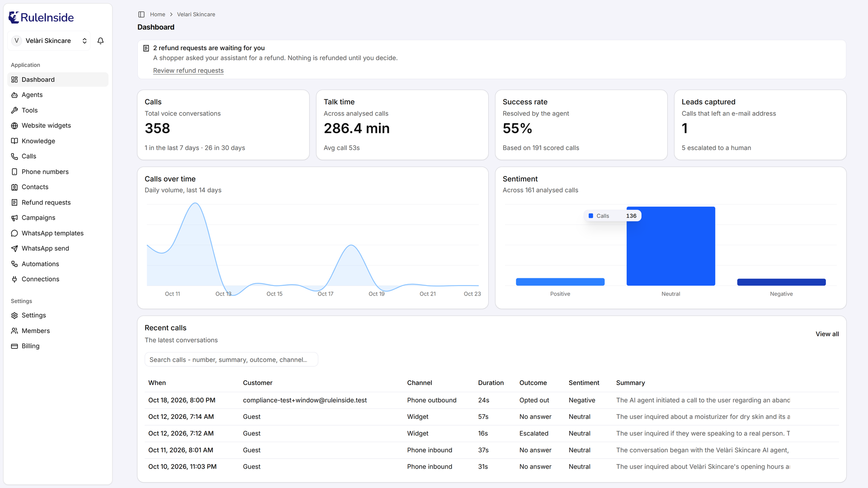Click the Contacts icon in sidebar

[x=14, y=187]
